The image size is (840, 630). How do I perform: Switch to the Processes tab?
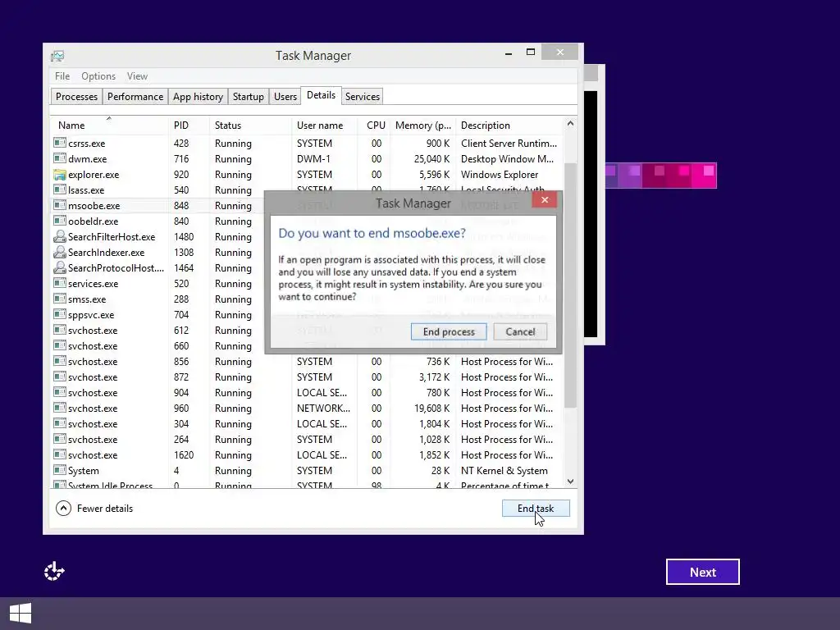click(76, 97)
